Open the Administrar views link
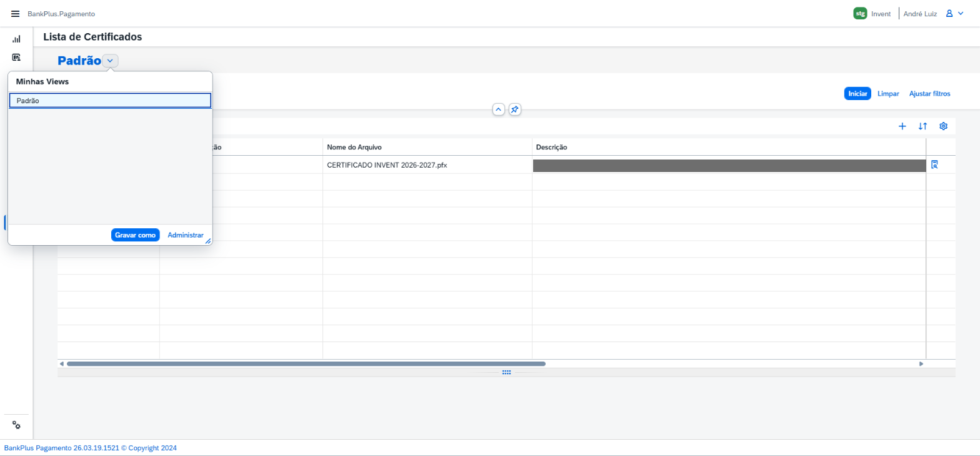The image size is (980, 456). coord(186,235)
